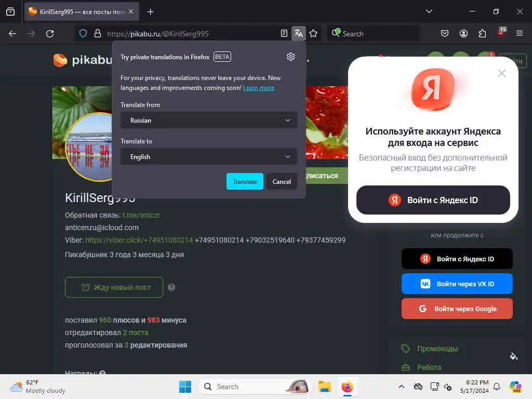Click the partially hidden subscribe писаться button

click(327, 176)
